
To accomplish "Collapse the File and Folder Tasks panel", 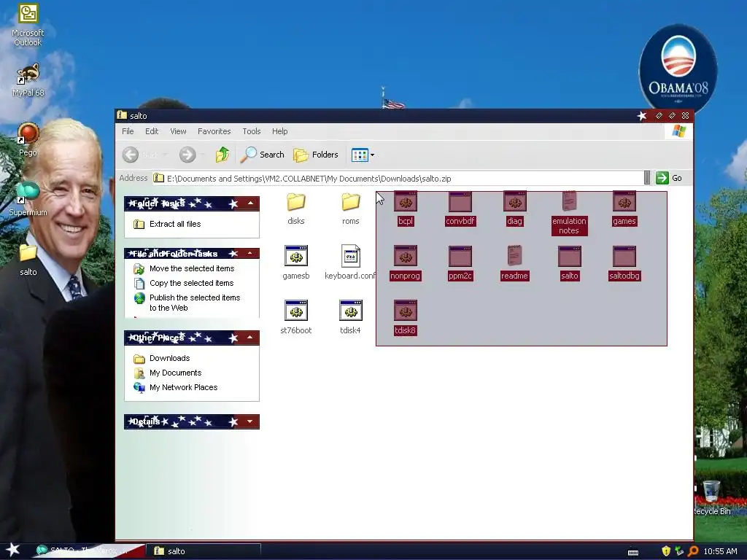I will tap(250, 253).
